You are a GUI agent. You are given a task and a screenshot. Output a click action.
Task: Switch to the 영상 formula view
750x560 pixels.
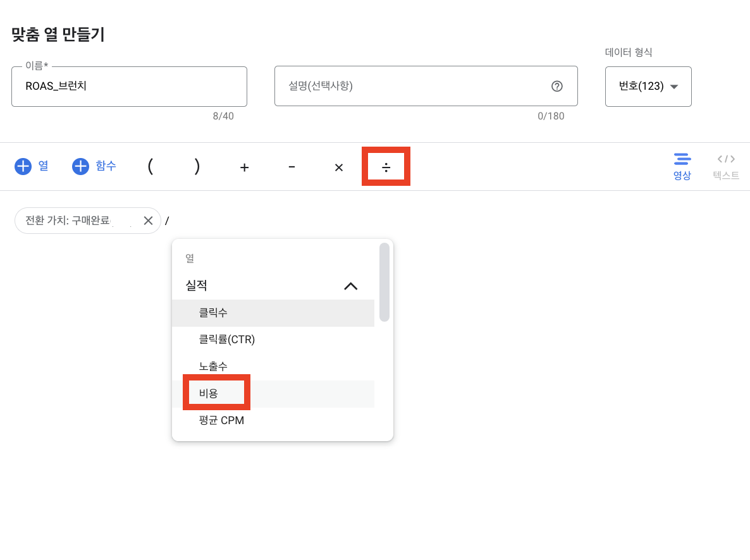(x=682, y=166)
